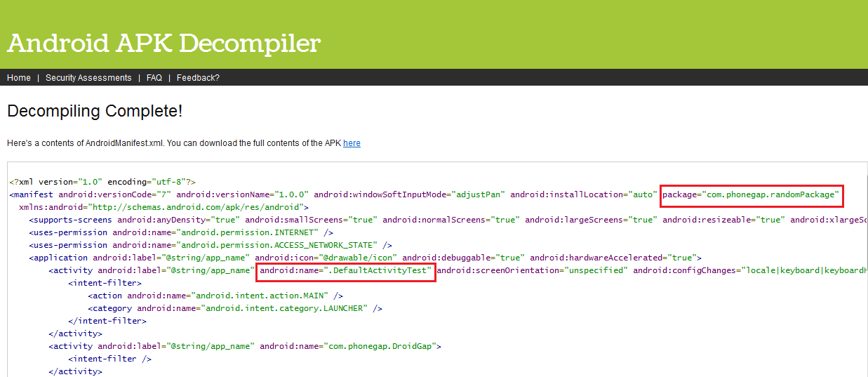868x377 pixels.
Task: Click android:installLocation="auto" attribute
Action: click(x=584, y=194)
